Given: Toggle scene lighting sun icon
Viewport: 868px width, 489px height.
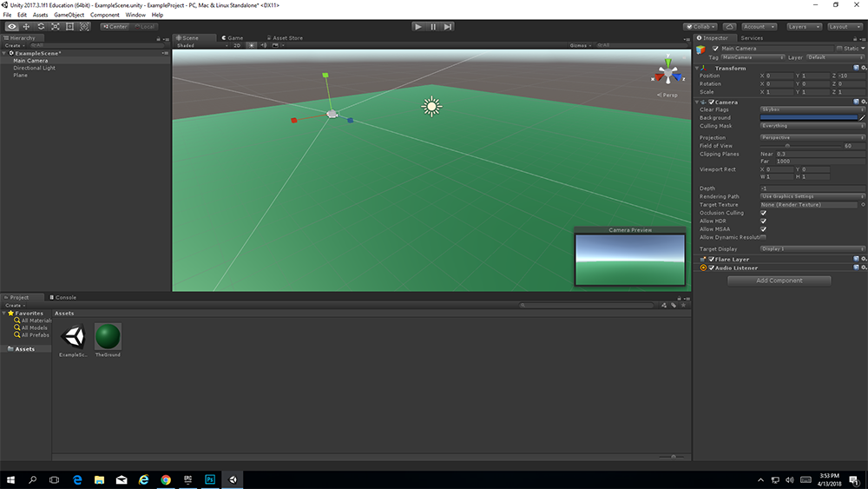Looking at the screenshot, I should pyautogui.click(x=252, y=45).
